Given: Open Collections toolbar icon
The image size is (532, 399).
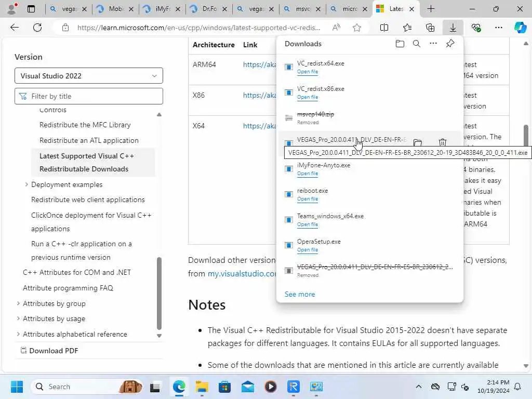Looking at the screenshot, I should tap(430, 28).
